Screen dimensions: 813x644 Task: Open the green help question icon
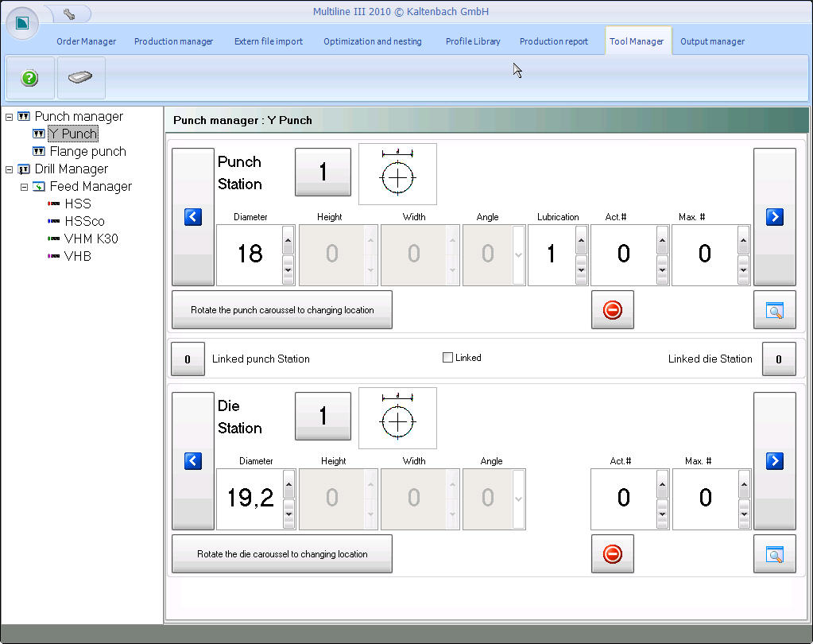coord(29,78)
